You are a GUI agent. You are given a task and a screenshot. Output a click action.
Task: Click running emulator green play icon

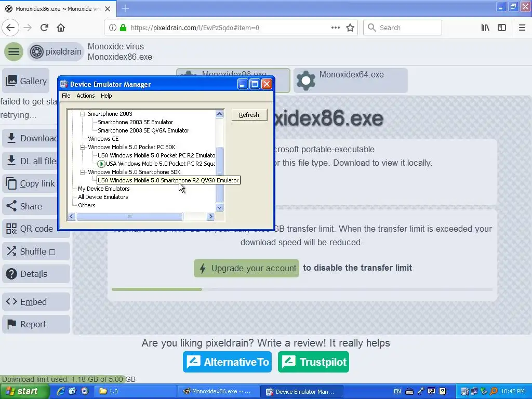[101, 164]
